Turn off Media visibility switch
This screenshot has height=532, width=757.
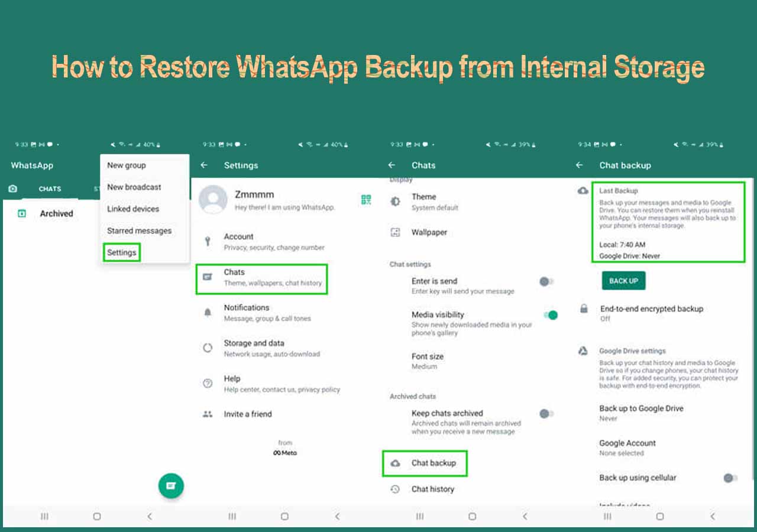click(x=550, y=316)
